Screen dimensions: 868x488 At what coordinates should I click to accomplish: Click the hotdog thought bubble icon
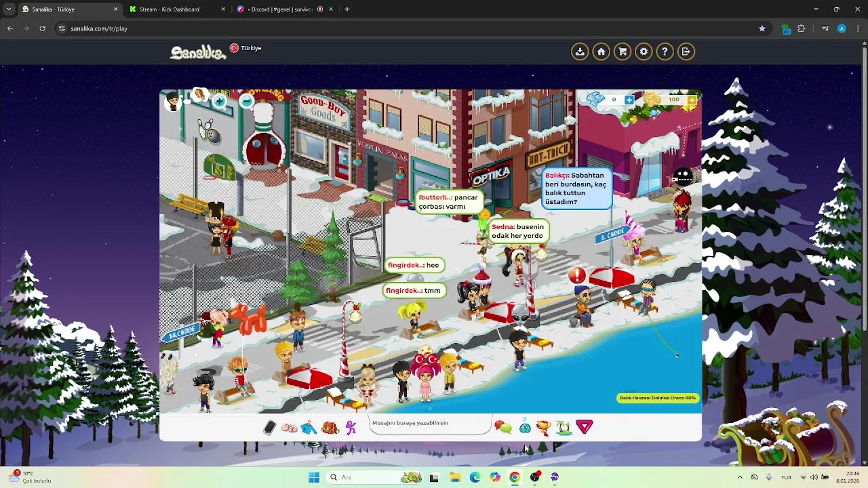coord(199,96)
